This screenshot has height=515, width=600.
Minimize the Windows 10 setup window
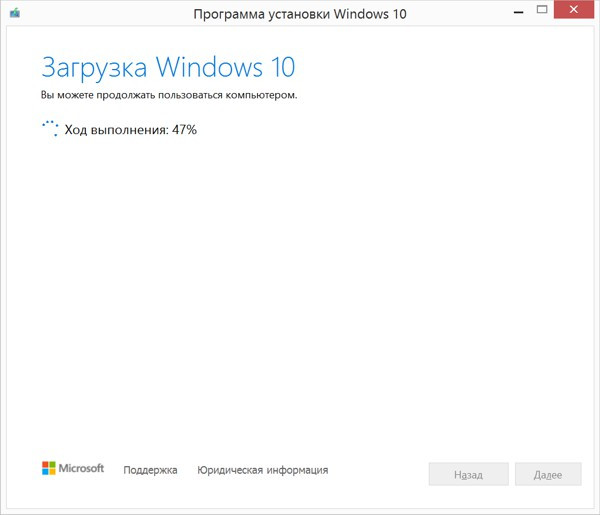pos(518,11)
